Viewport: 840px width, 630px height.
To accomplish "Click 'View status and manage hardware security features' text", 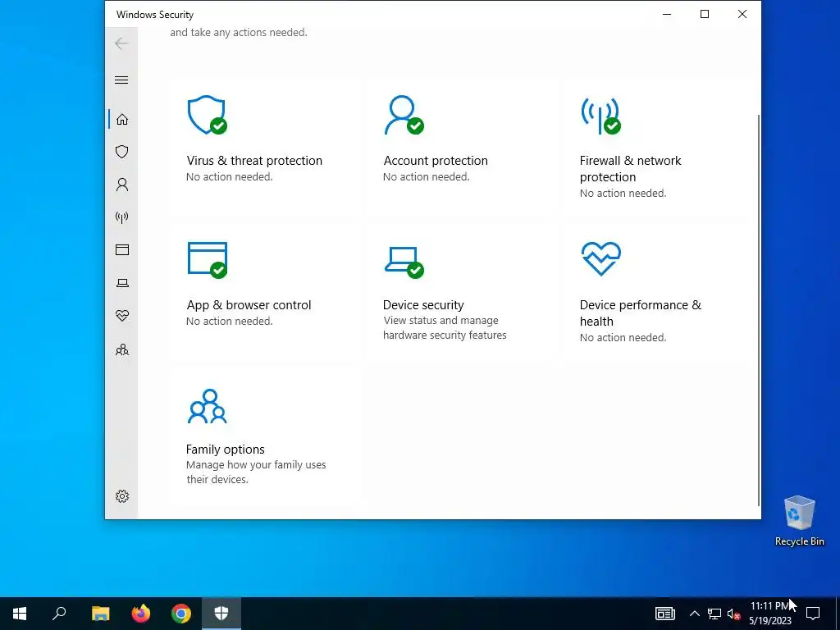I will [x=445, y=328].
